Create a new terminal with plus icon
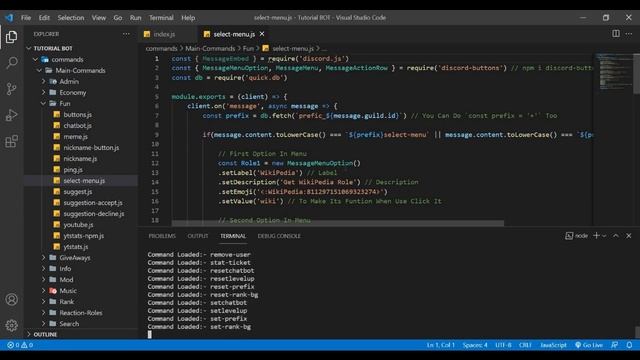Image resolution: width=640 pixels, height=360 pixels. (596, 236)
